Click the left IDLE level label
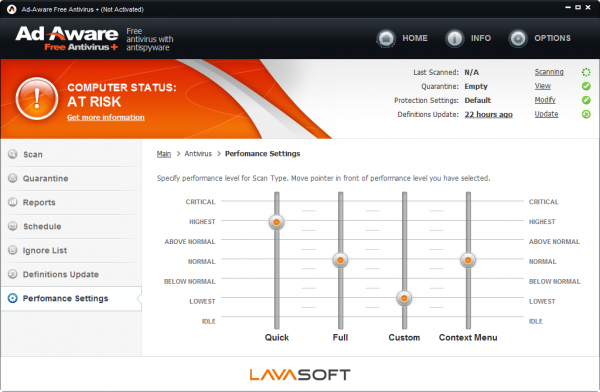 [209, 321]
